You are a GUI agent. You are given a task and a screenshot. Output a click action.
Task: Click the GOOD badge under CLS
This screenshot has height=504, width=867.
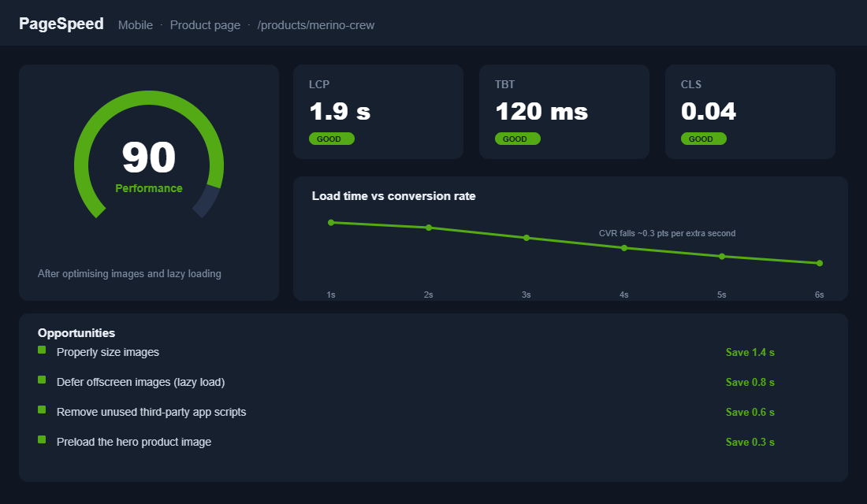(x=703, y=139)
